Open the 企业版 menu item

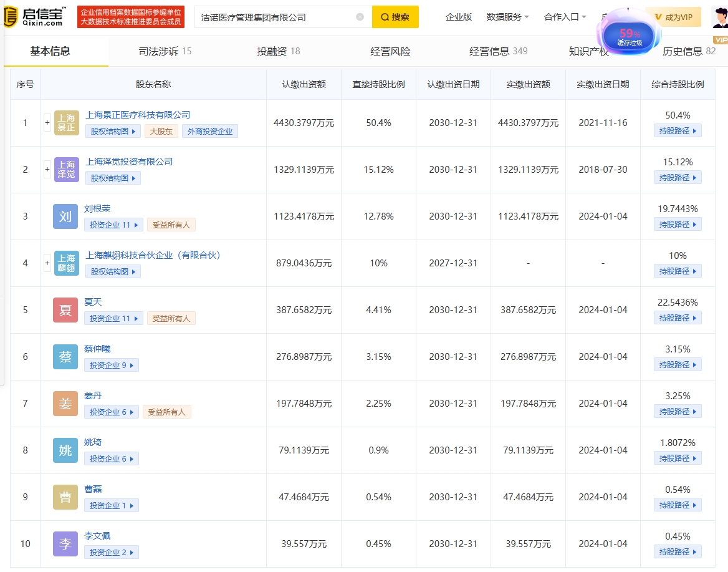(459, 17)
